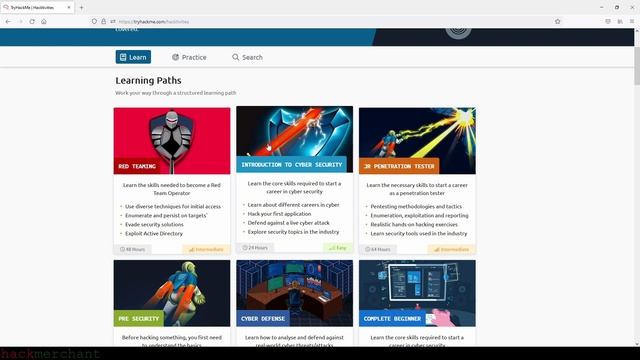Go back with the browser back arrow

8,21
